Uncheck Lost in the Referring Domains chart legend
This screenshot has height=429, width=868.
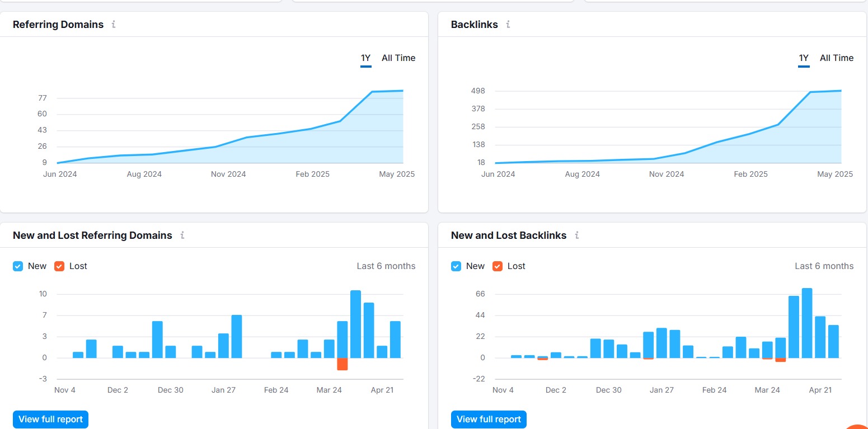point(59,266)
